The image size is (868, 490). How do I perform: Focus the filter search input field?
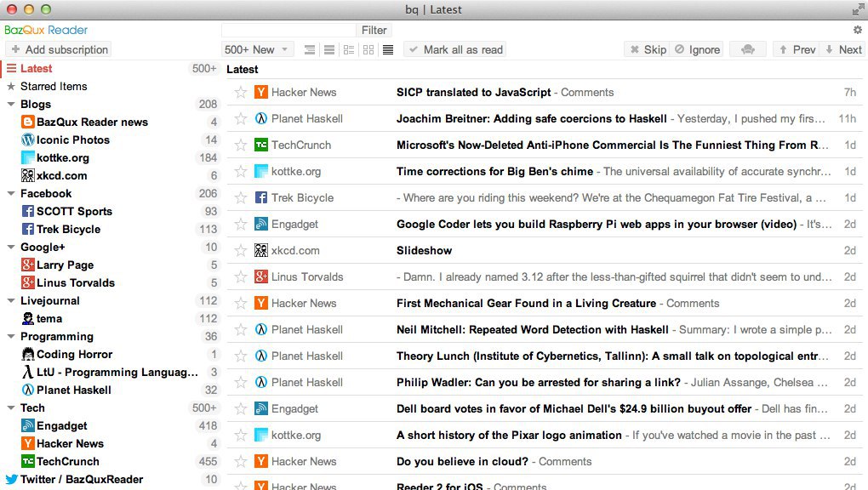tap(289, 30)
